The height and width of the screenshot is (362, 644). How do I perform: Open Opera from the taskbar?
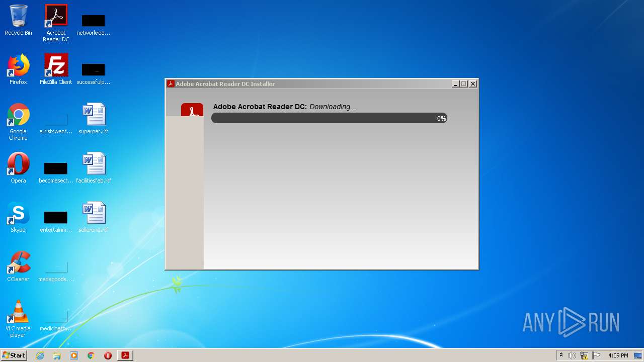(x=108, y=355)
